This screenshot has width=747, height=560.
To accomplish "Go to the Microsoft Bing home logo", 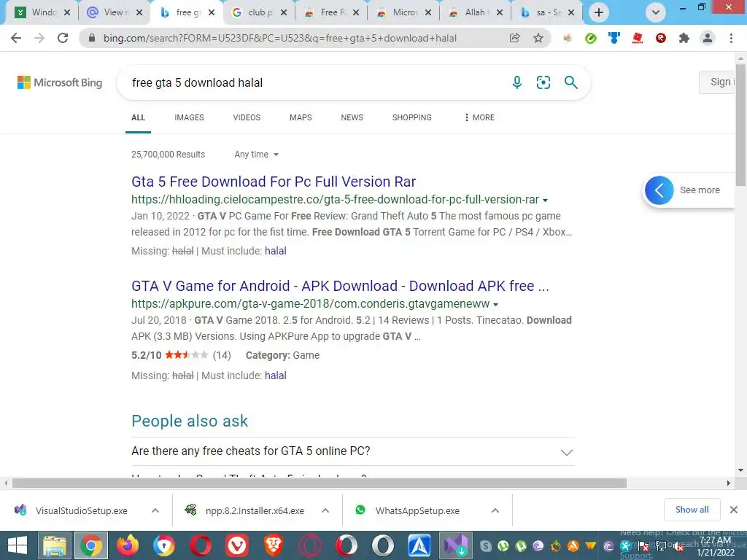I will 60,82.
